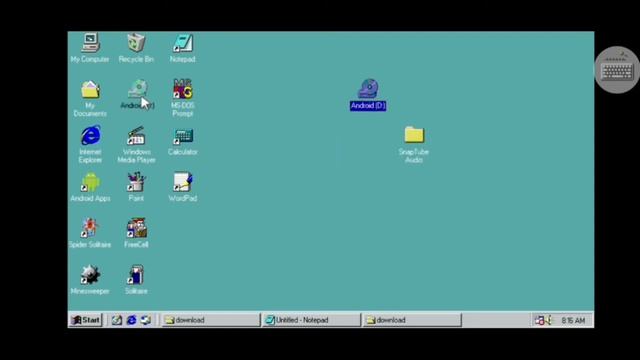This screenshot has width=640, height=360.
Task: Click the tray icon left of the volume speaker
Action: tap(539, 320)
